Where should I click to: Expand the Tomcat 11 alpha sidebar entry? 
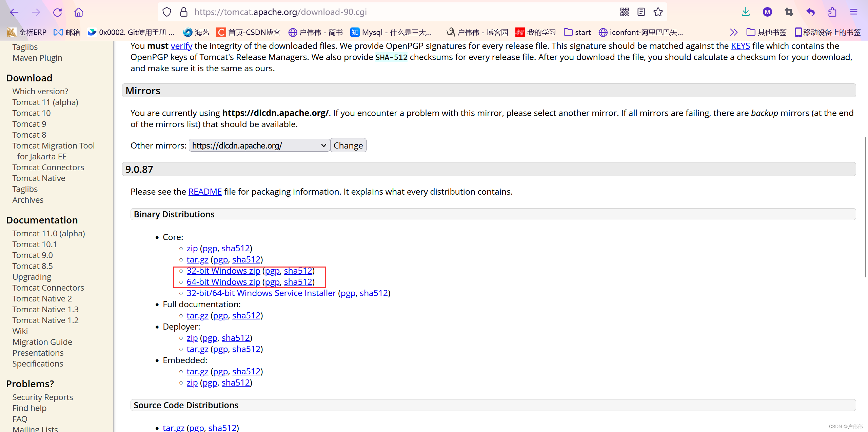click(x=45, y=102)
